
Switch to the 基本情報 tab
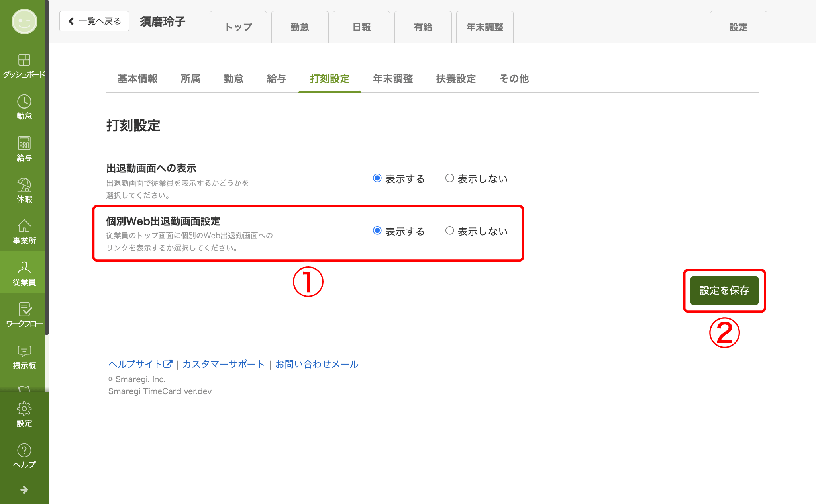click(137, 79)
